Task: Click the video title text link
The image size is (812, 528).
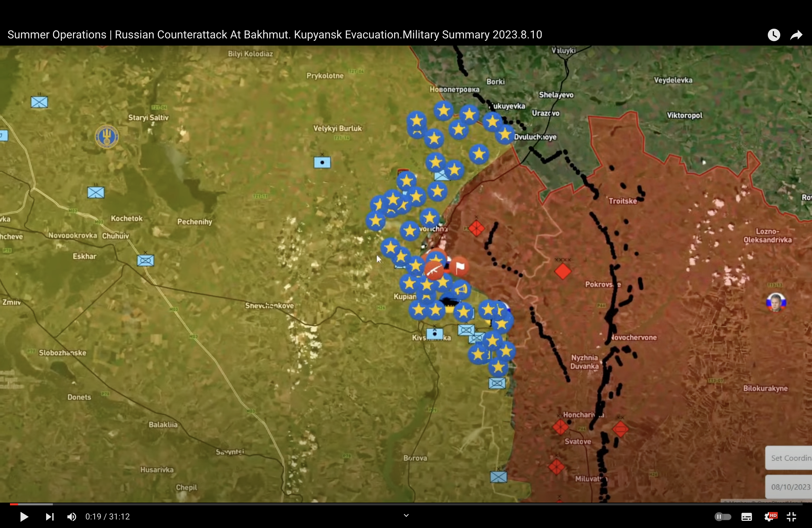Action: (x=275, y=35)
